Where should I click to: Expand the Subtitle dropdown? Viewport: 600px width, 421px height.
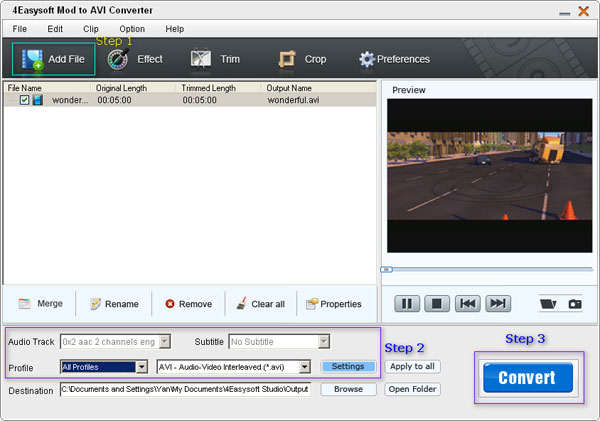pyautogui.click(x=324, y=341)
